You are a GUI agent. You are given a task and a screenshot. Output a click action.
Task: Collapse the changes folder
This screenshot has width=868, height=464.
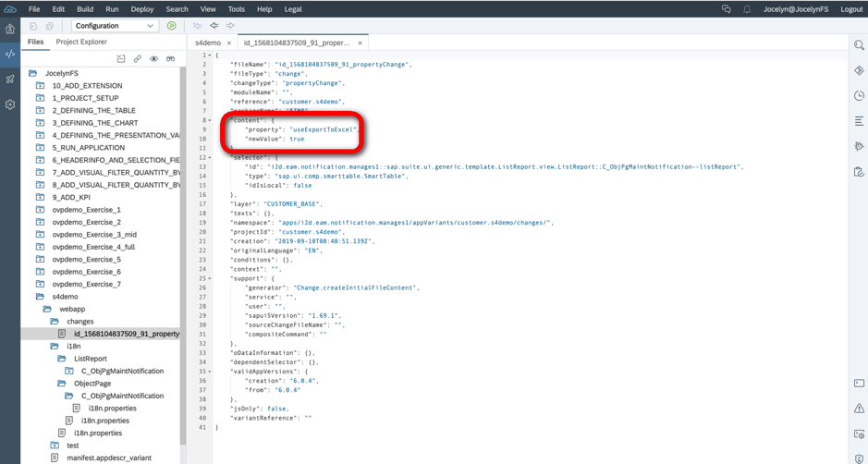[55, 321]
